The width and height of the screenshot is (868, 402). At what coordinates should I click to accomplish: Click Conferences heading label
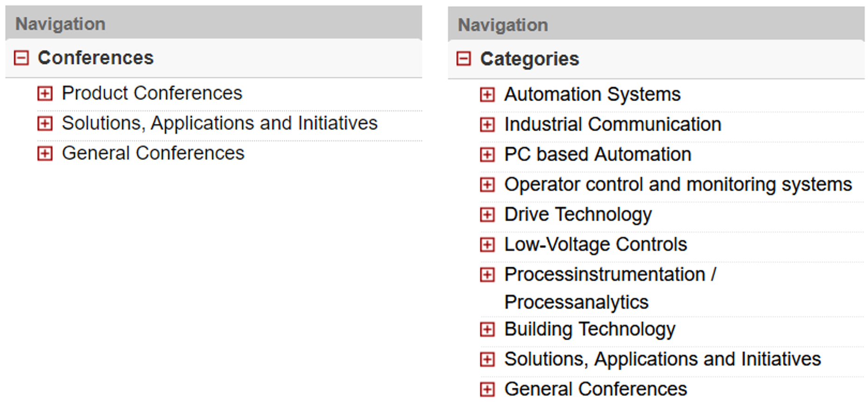(95, 58)
